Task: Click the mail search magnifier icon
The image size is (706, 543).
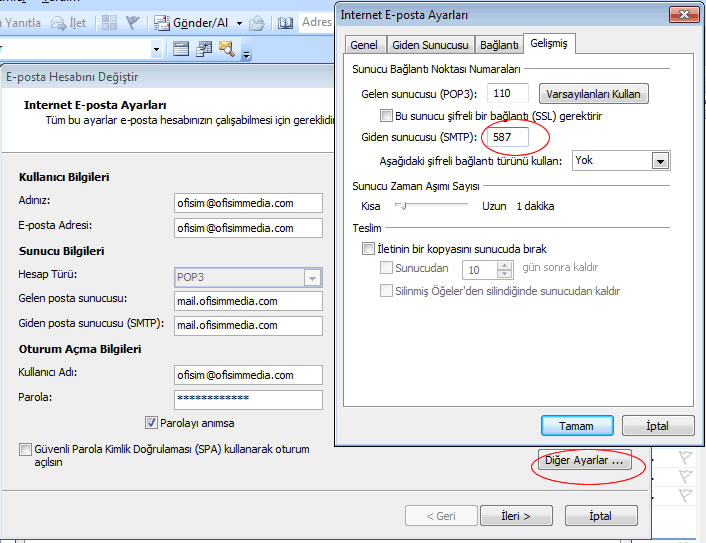Action: click(x=226, y=49)
